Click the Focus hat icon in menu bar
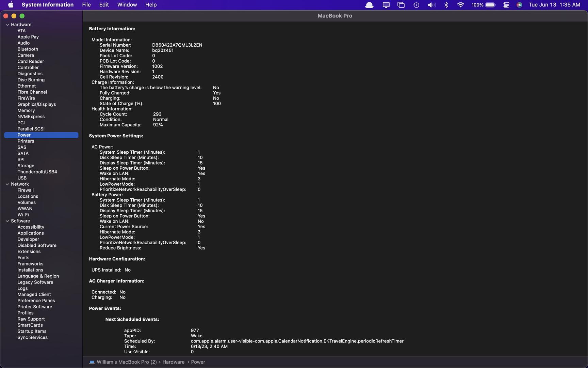This screenshot has height=368, width=588. [369, 5]
